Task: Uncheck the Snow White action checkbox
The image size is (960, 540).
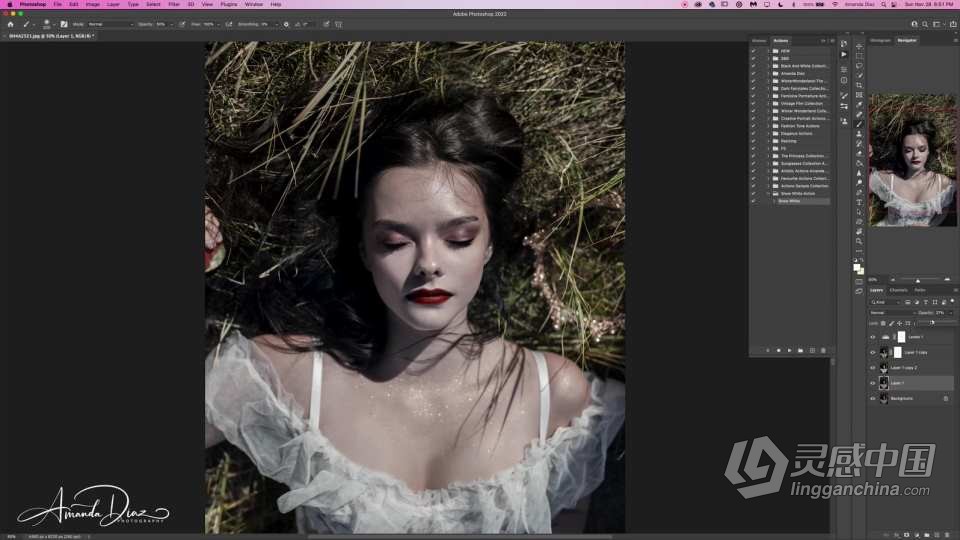Action: pos(754,201)
